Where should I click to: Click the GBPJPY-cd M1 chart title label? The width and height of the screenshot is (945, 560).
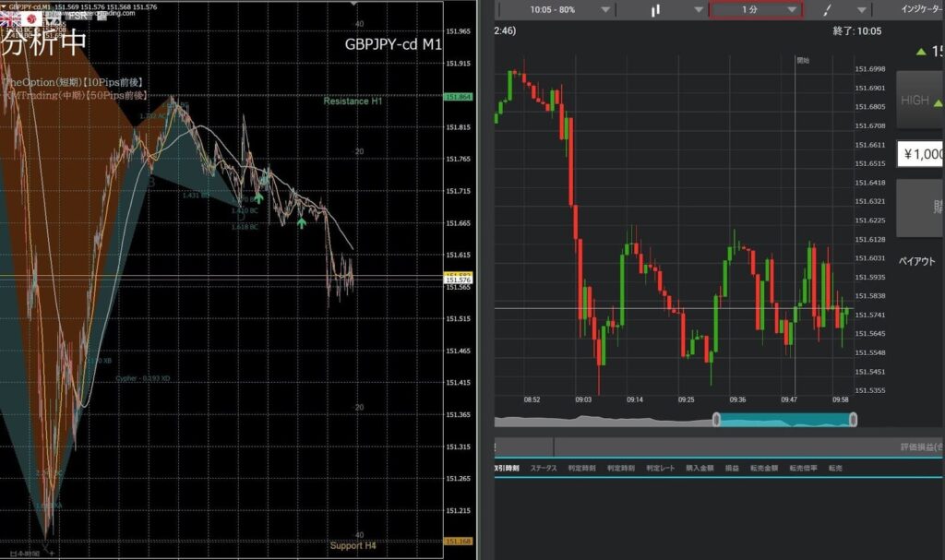393,44
